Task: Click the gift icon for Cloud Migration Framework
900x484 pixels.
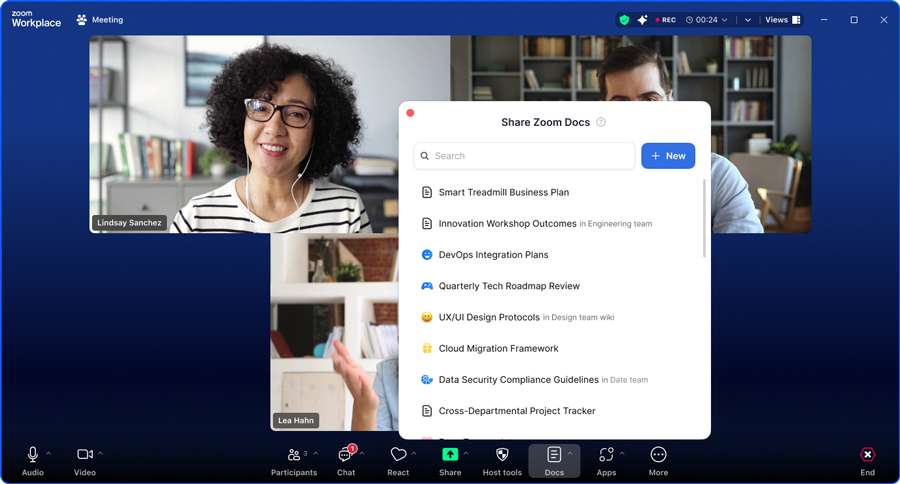Action: [426, 349]
